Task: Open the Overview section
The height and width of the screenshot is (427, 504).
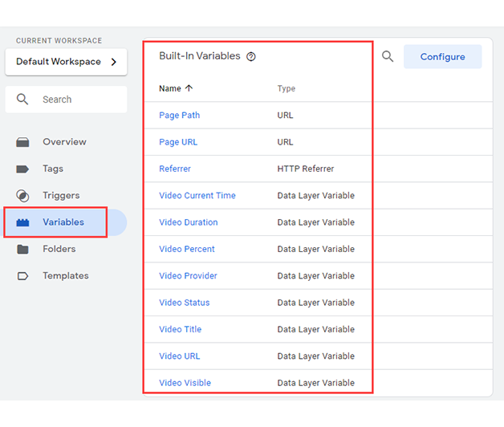Action: (x=64, y=142)
